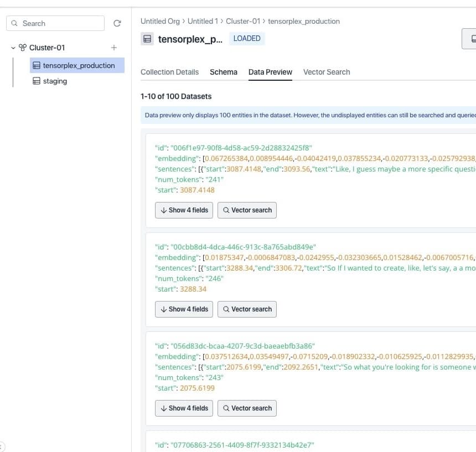The width and height of the screenshot is (476, 452).
Task: Collapse the Cluster-01 tree node
Action: pyautogui.click(x=13, y=48)
